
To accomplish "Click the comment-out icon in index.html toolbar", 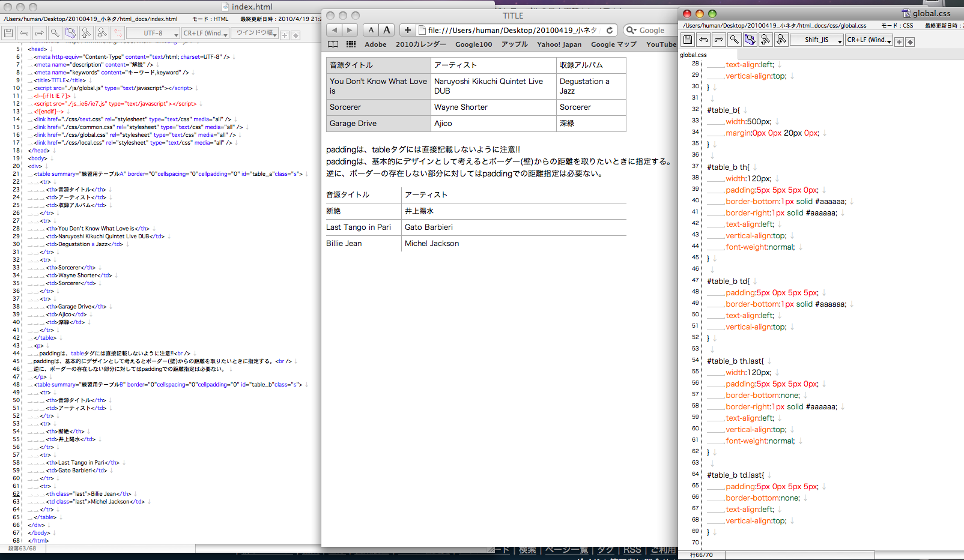I will (x=118, y=33).
